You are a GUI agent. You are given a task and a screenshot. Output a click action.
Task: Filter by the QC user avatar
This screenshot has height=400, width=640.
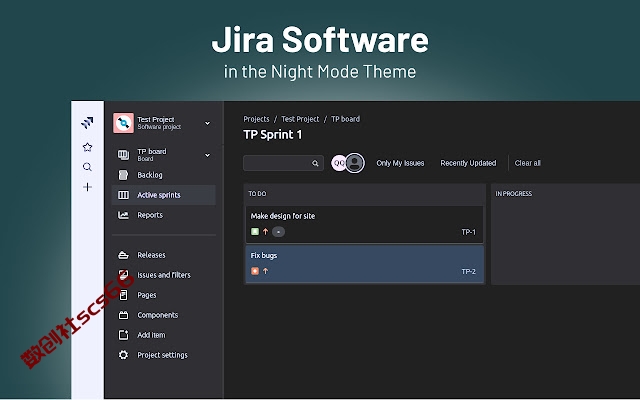pyautogui.click(x=338, y=163)
